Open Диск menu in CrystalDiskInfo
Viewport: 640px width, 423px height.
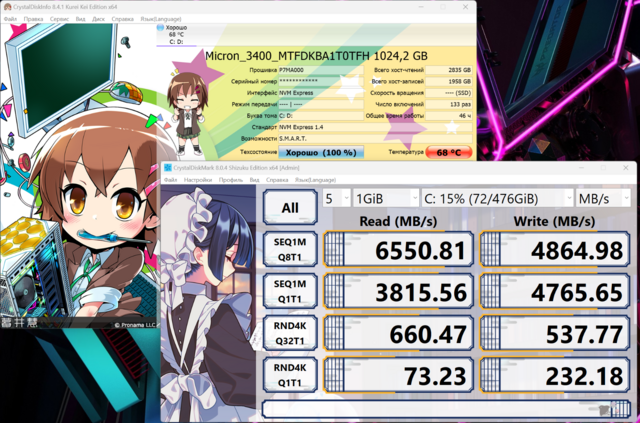click(x=98, y=19)
